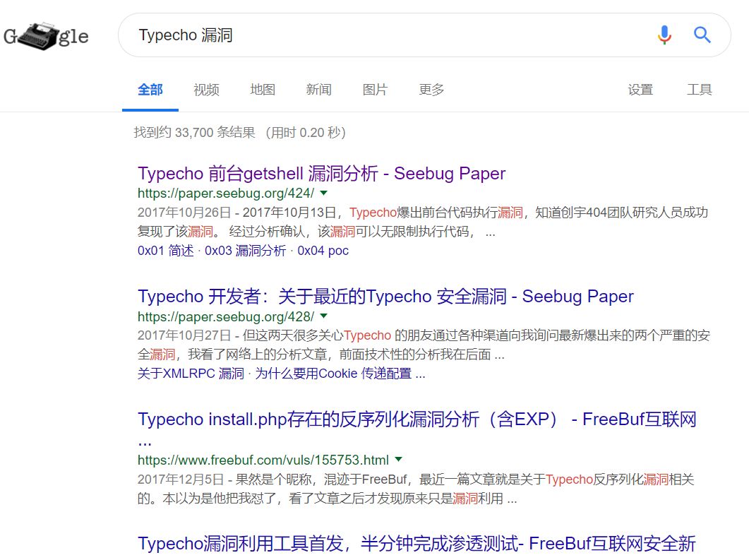Open sitelink 0x01 简述
Viewport: 749px width, 560px height.
[x=165, y=251]
